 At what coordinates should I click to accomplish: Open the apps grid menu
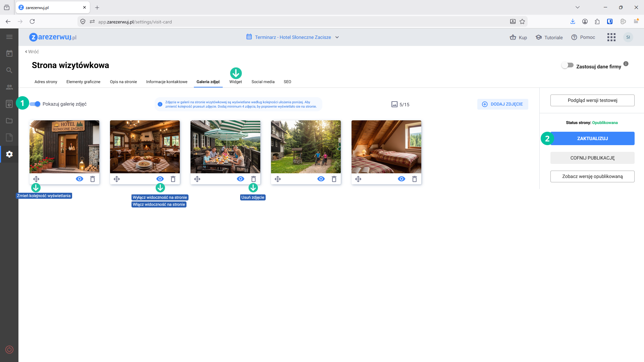click(x=611, y=37)
